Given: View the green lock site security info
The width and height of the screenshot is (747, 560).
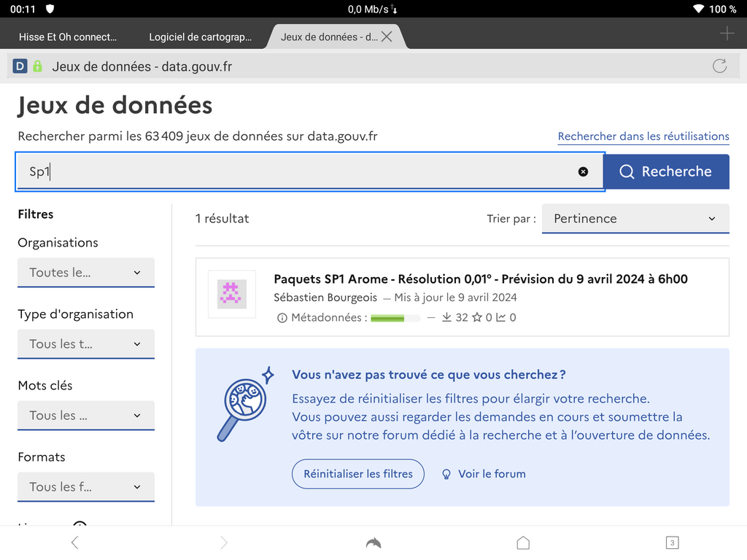Looking at the screenshot, I should click(x=38, y=66).
